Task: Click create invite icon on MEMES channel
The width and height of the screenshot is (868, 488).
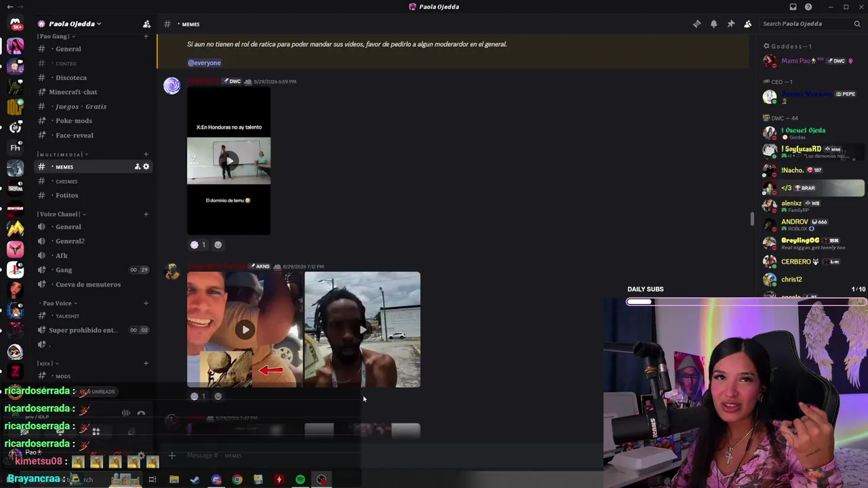Action: point(137,167)
